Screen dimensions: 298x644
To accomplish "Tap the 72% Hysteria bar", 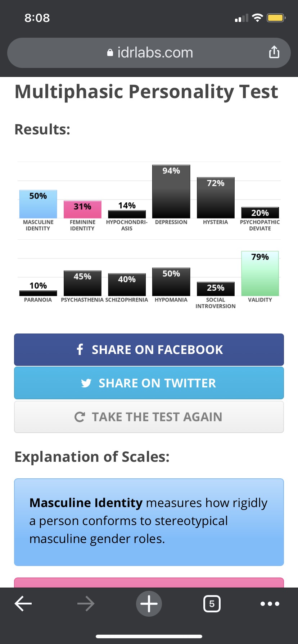I will pyautogui.click(x=216, y=198).
